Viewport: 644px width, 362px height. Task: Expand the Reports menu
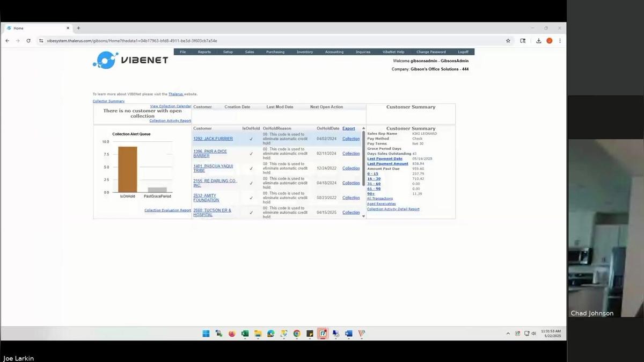tap(204, 52)
